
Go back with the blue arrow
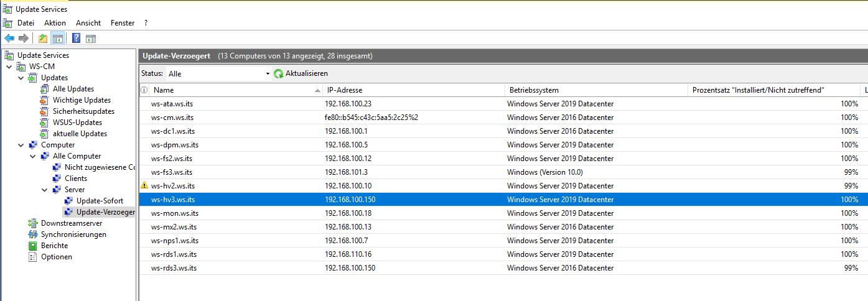(x=9, y=39)
